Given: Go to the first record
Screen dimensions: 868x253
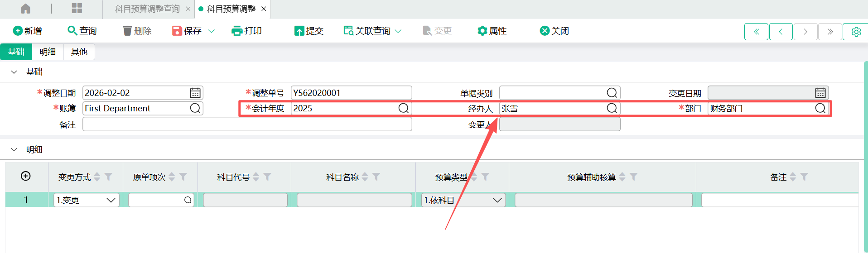Looking at the screenshot, I should click(x=756, y=32).
